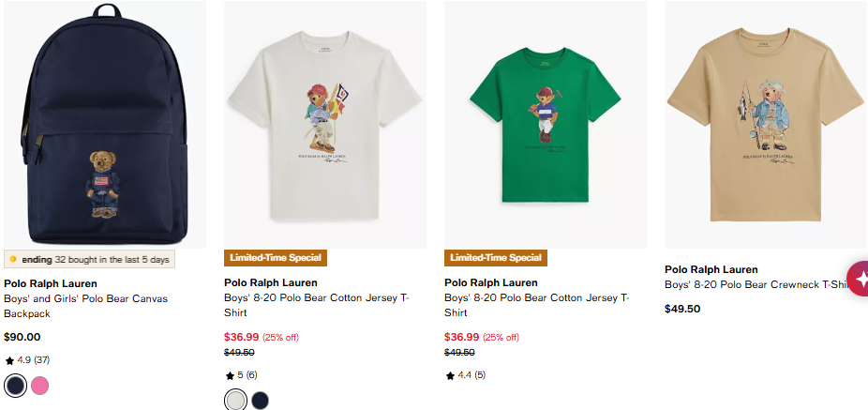Click the 32 bought trending badge
This screenshot has width=868, height=410.
click(x=90, y=259)
